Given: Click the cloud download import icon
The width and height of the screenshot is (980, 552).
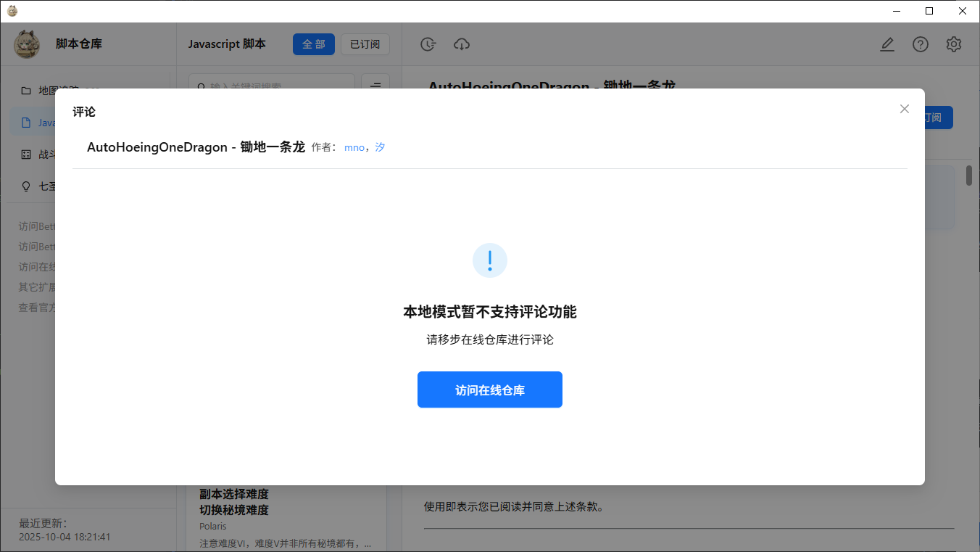Looking at the screenshot, I should point(462,44).
